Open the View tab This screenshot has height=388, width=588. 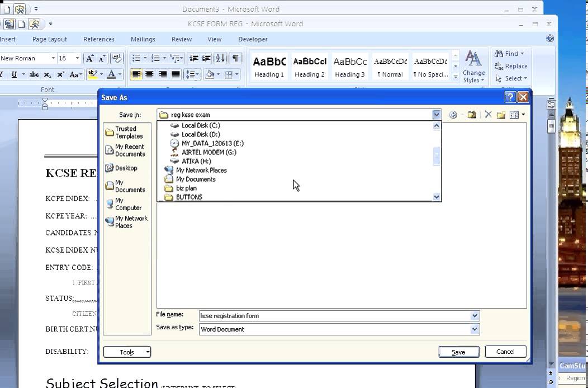(x=215, y=39)
